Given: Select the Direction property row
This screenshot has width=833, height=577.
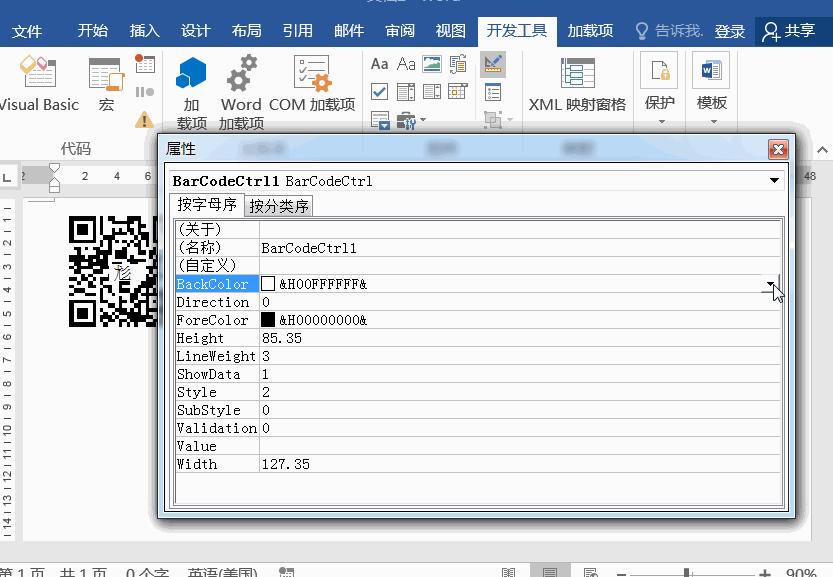Looking at the screenshot, I should coord(478,302).
